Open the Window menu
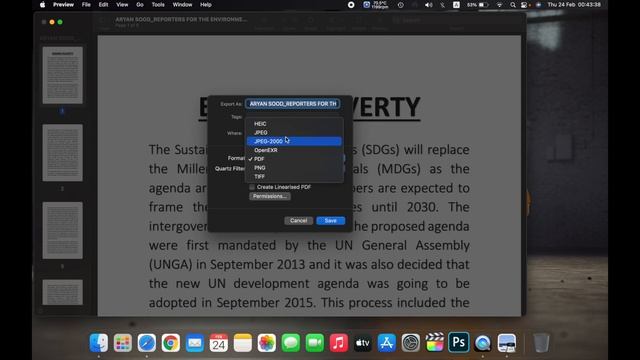Viewport: 640px width, 360px height. (x=182, y=5)
